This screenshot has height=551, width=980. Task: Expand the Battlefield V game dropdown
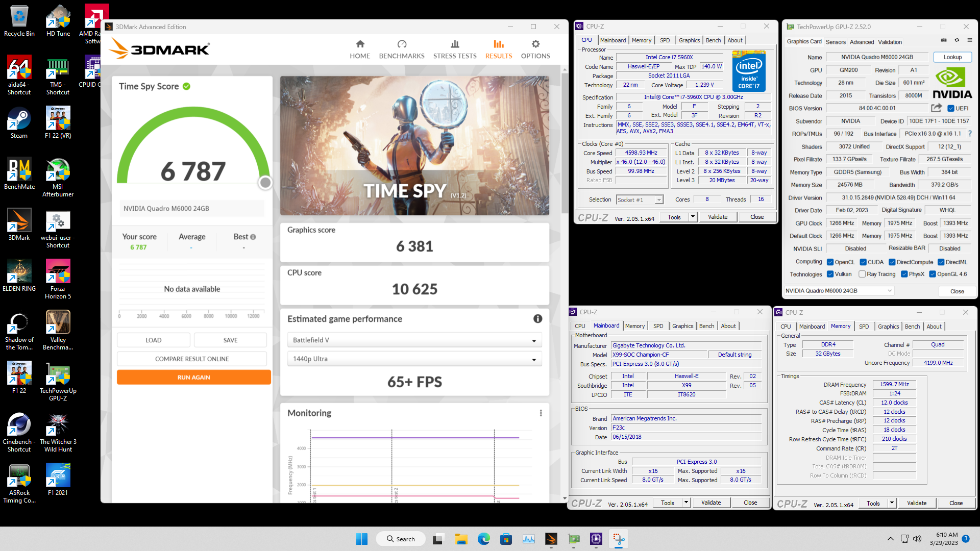pyautogui.click(x=414, y=340)
